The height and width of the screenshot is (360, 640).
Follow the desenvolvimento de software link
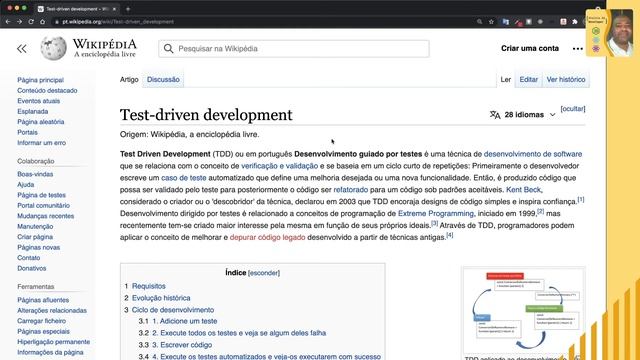533,154
